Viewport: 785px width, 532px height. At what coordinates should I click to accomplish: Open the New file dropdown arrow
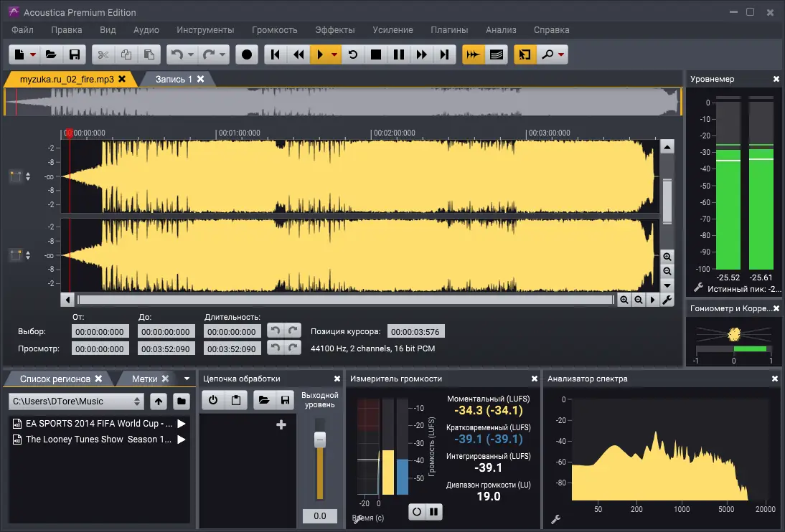pyautogui.click(x=33, y=54)
